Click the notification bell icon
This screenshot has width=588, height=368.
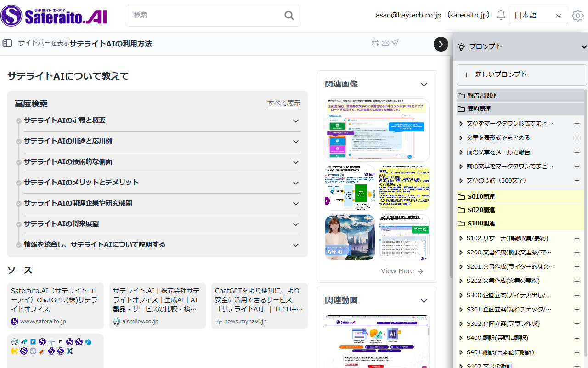pos(501,16)
